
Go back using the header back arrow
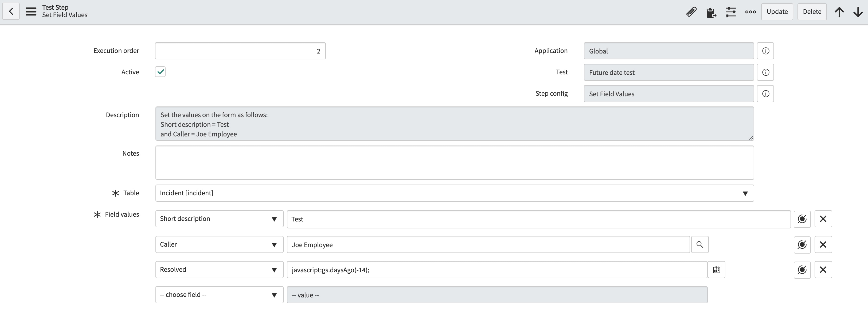coord(11,12)
